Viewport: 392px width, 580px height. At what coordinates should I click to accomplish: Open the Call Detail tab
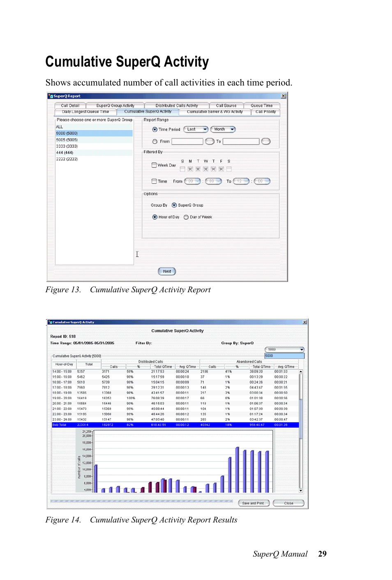click(70, 106)
